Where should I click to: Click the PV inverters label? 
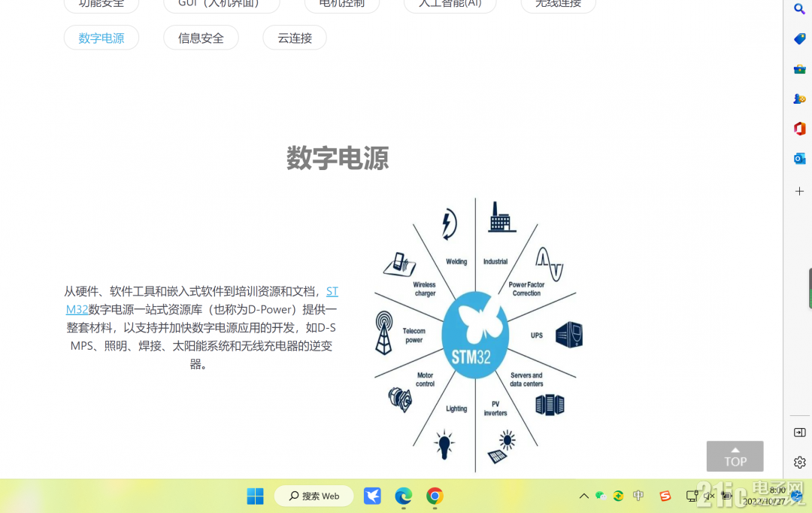pyautogui.click(x=495, y=408)
